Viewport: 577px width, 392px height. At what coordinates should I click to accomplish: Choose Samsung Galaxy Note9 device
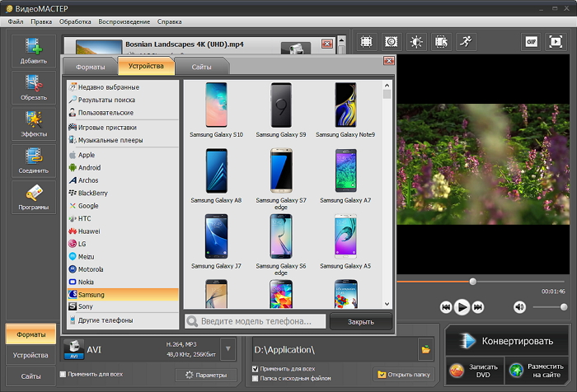[x=345, y=110]
